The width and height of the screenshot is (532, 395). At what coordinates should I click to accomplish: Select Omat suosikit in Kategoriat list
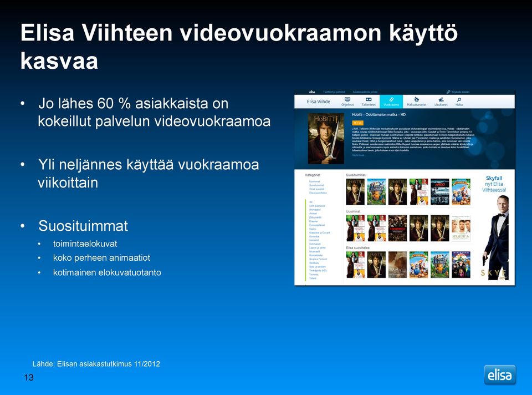(x=316, y=189)
